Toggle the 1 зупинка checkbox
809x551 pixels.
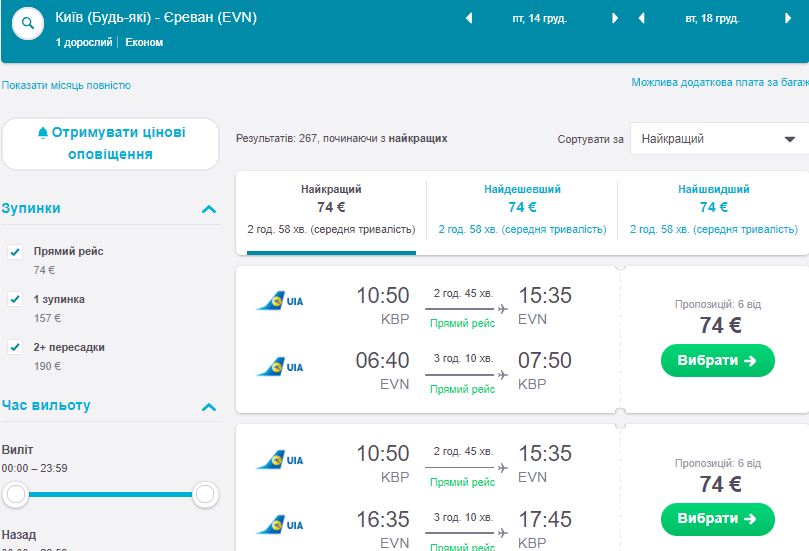(15, 299)
